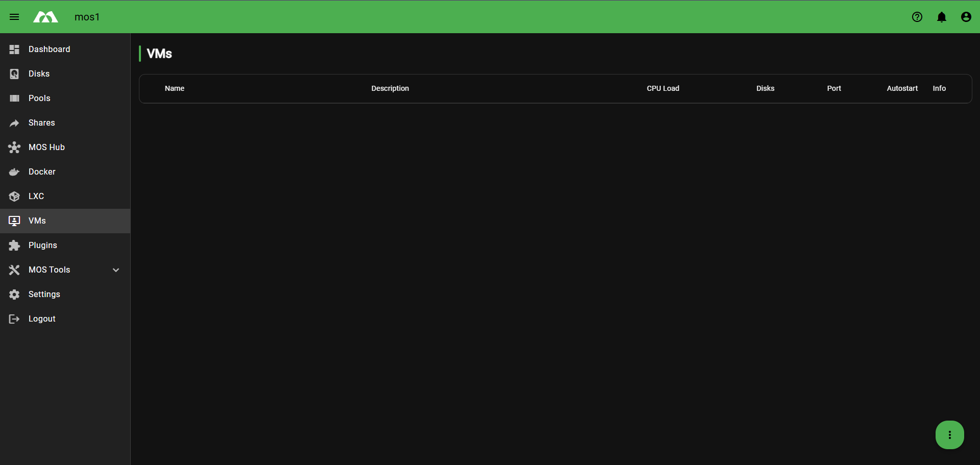
Task: Click the notifications bell icon
Action: pyautogui.click(x=942, y=17)
